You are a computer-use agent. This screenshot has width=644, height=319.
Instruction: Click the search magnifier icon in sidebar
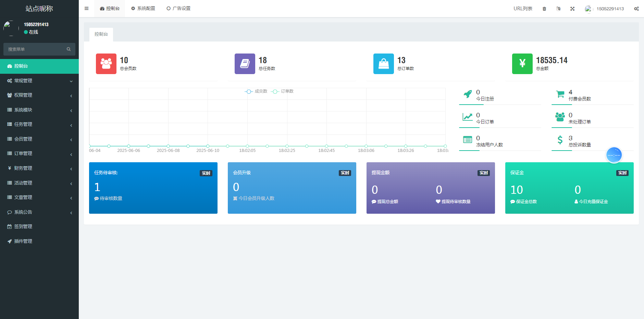coord(69,49)
